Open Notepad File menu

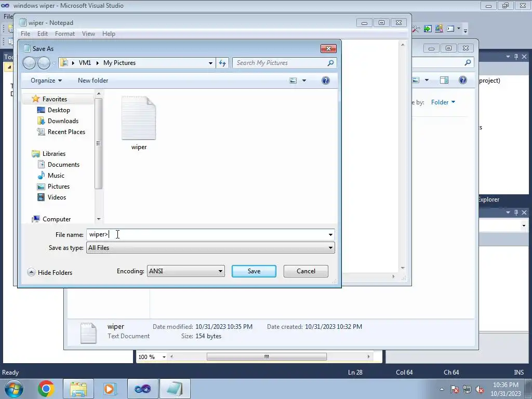[25, 34]
